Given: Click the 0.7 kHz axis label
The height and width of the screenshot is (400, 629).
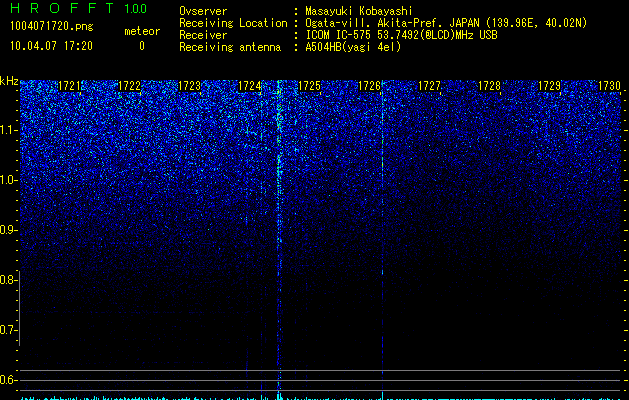Looking at the screenshot, I should tap(8, 330).
